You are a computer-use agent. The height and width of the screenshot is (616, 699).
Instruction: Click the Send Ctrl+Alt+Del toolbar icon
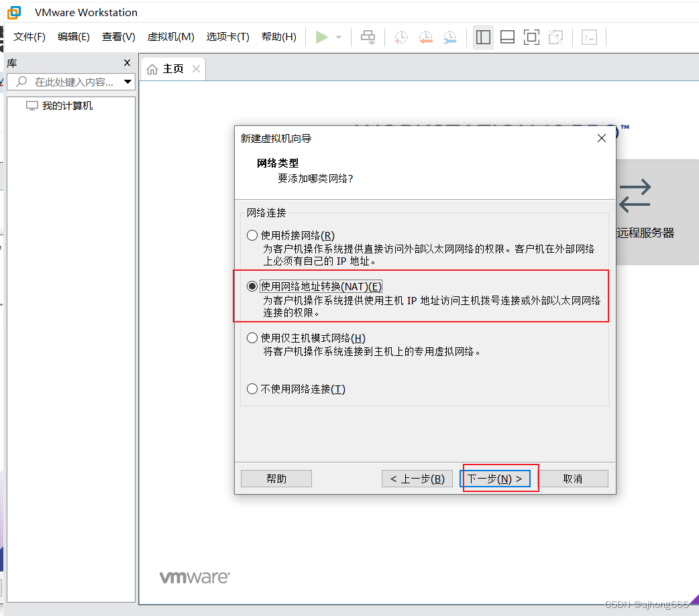pos(368,37)
